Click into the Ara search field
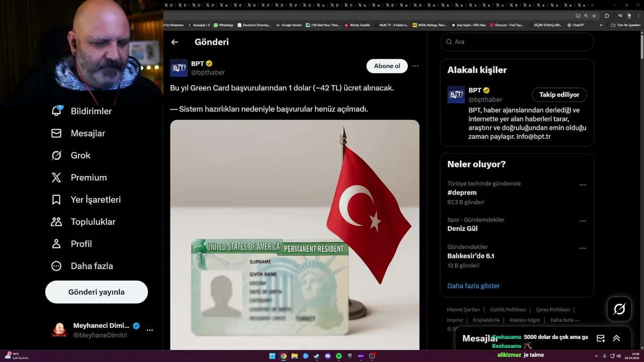This screenshot has height=362, width=644. (517, 42)
